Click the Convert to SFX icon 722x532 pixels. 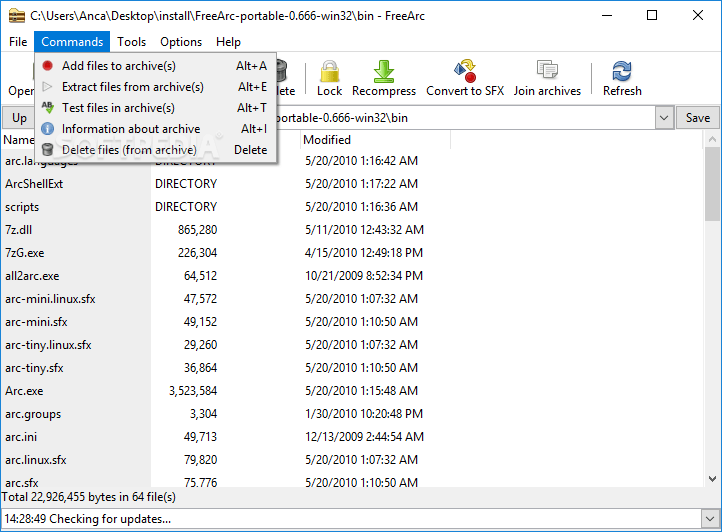click(465, 71)
